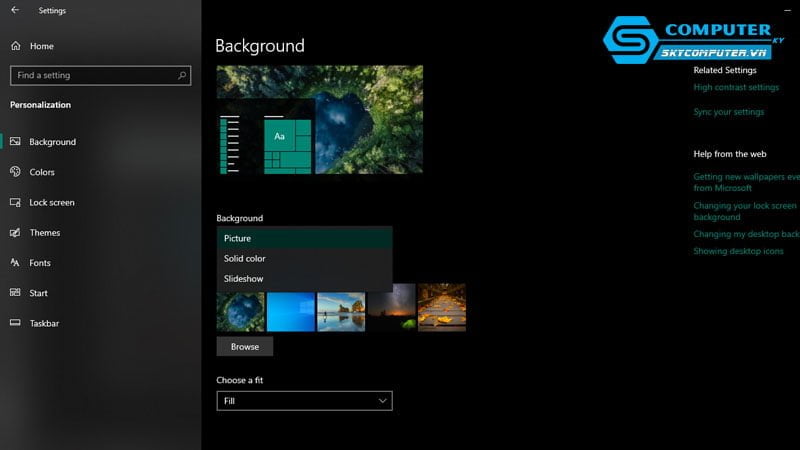The height and width of the screenshot is (450, 800).
Task: Click the Colors palette icon
Action: [x=15, y=172]
